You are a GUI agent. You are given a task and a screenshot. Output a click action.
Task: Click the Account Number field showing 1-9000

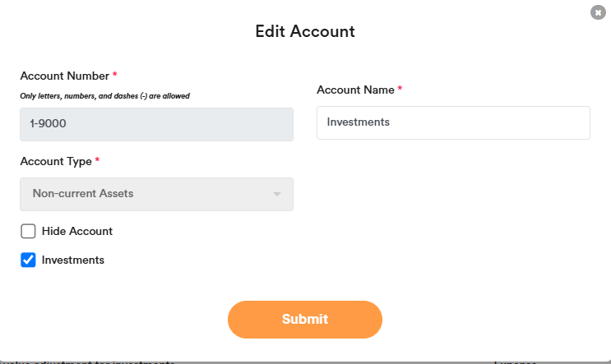(x=156, y=124)
